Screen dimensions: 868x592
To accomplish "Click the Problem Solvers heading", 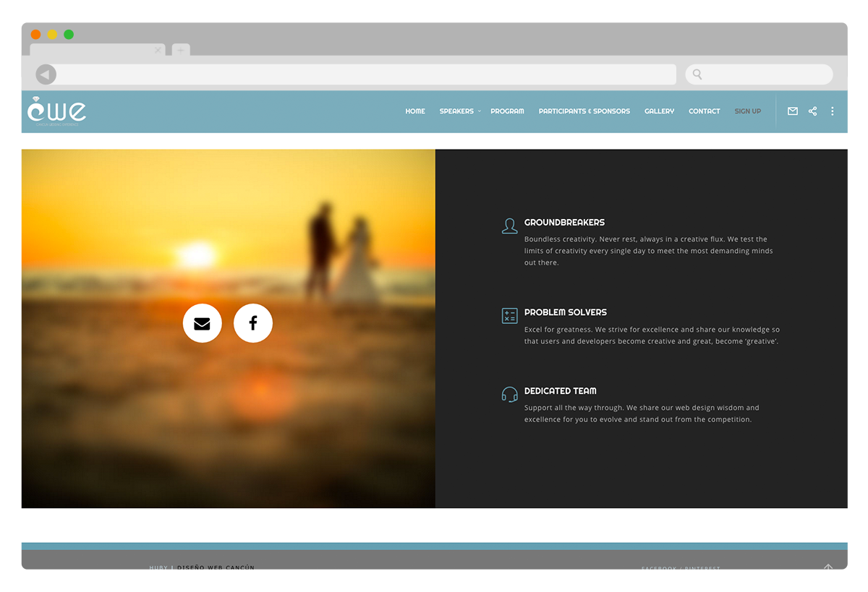I will pos(566,312).
